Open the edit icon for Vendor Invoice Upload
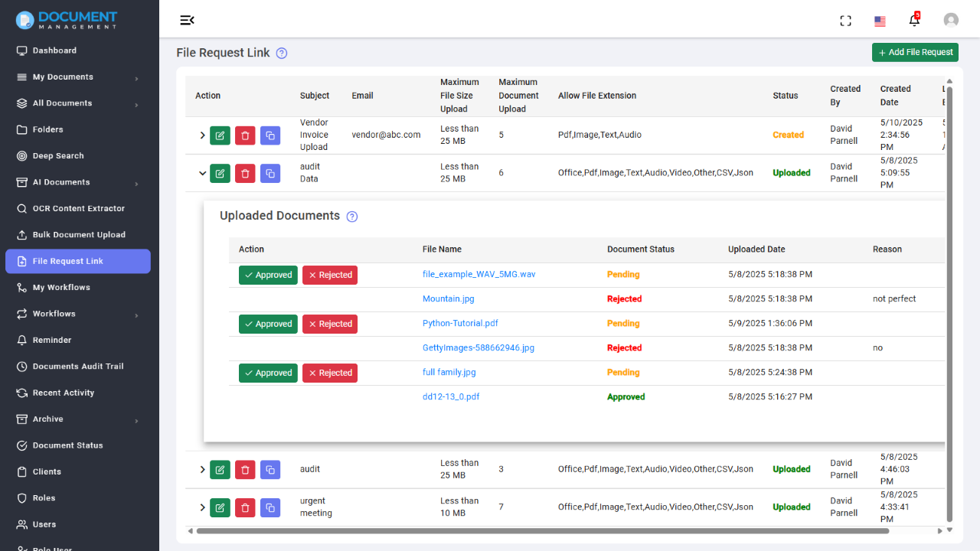 220,135
